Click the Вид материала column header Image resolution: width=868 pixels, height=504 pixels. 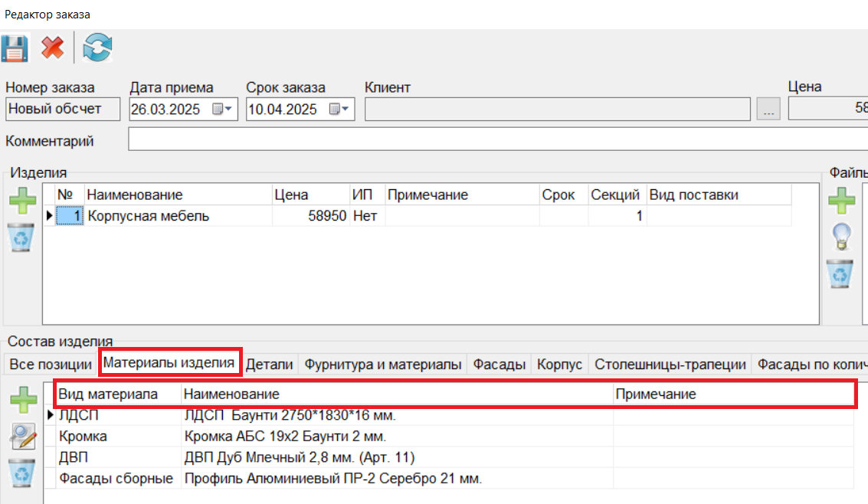point(108,394)
